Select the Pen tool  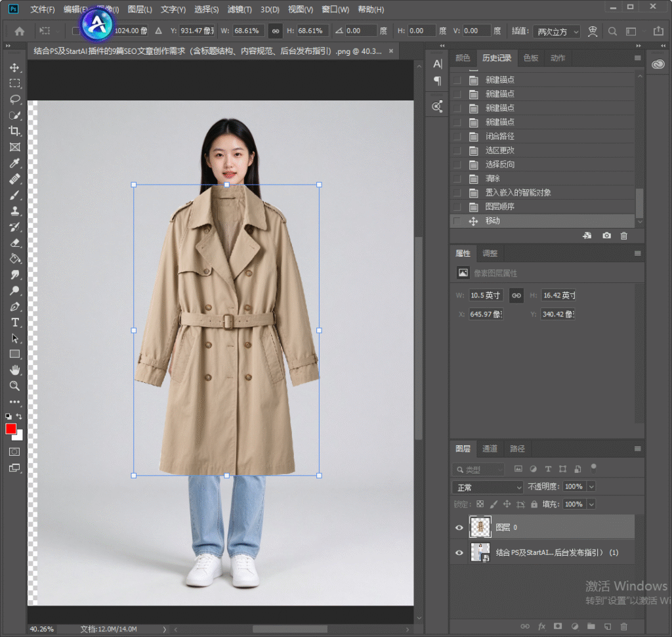pyautogui.click(x=14, y=307)
